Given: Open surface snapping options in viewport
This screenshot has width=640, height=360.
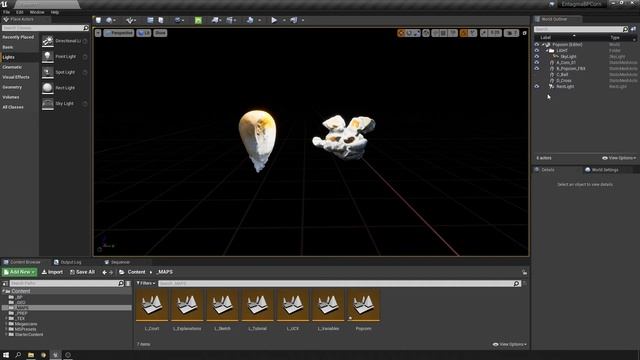Looking at the screenshot, I should 436,33.
